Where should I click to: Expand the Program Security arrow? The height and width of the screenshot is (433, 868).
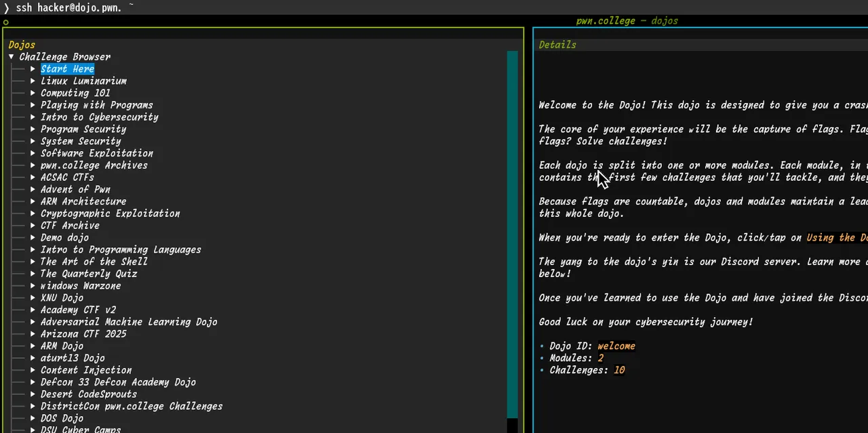33,129
